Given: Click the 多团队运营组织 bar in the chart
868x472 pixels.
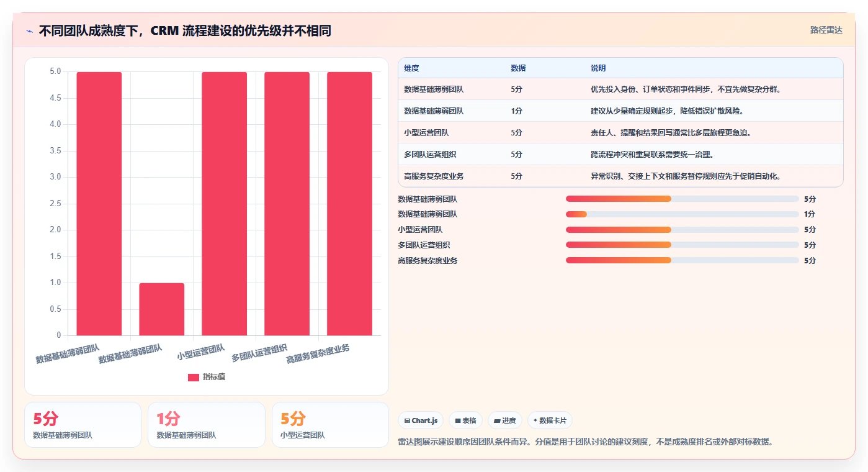Looking at the screenshot, I should pos(287,204).
